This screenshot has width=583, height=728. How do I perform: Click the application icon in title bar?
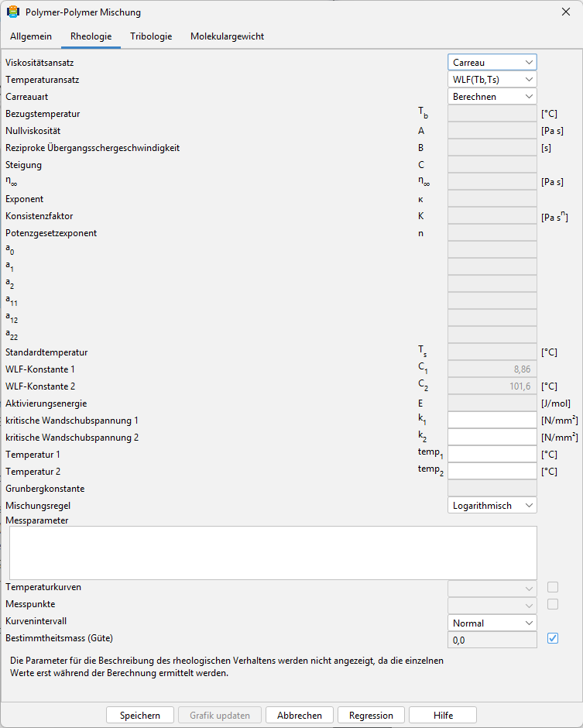coord(13,12)
